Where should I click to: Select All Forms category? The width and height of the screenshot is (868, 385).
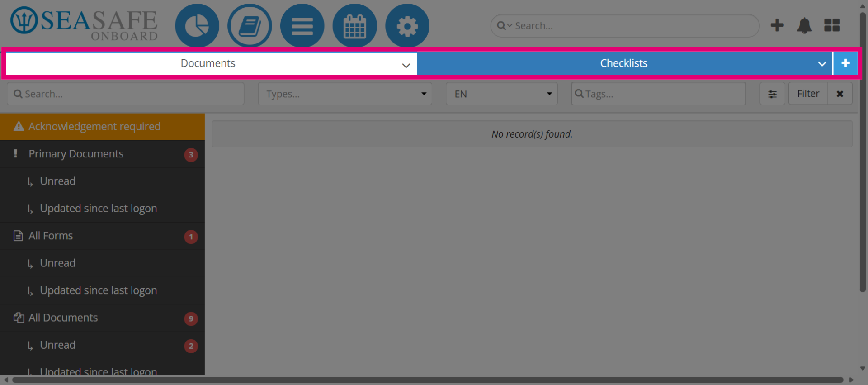[x=102, y=236]
